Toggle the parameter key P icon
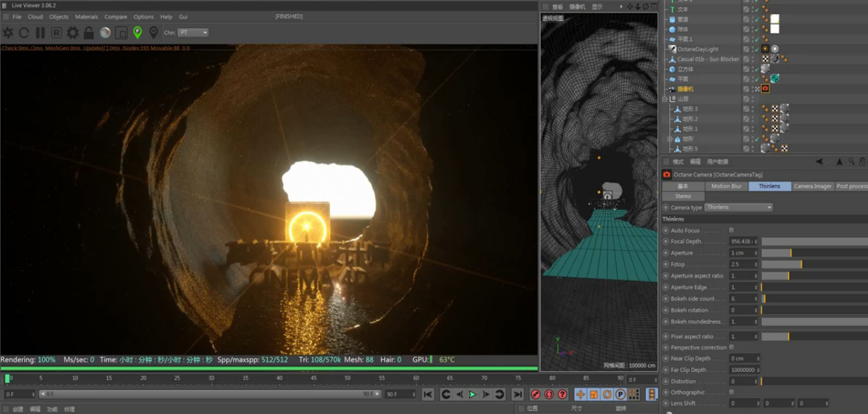This screenshot has width=868, height=414. pyautogui.click(x=620, y=395)
